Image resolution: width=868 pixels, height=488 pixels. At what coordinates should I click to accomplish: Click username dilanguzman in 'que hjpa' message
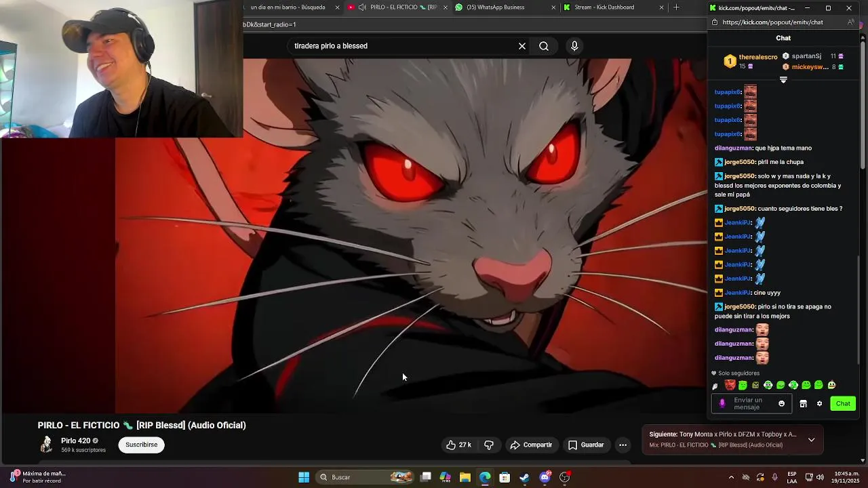[x=734, y=148]
